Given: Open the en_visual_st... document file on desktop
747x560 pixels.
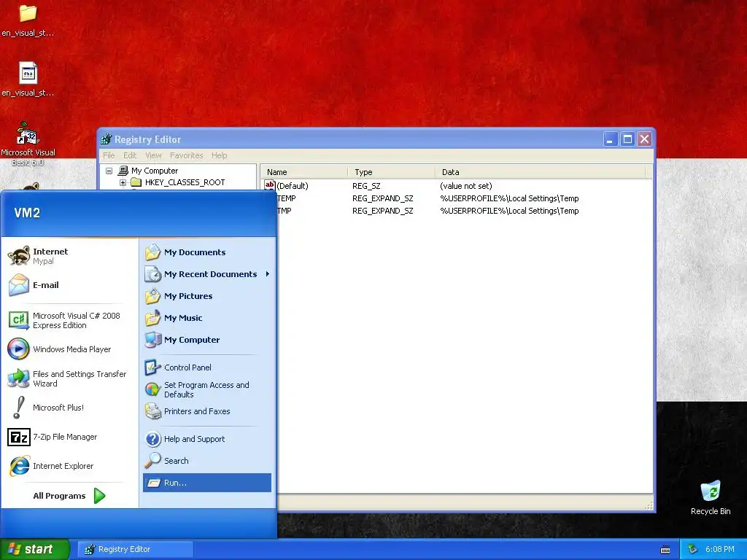Looking at the screenshot, I should pos(28,73).
